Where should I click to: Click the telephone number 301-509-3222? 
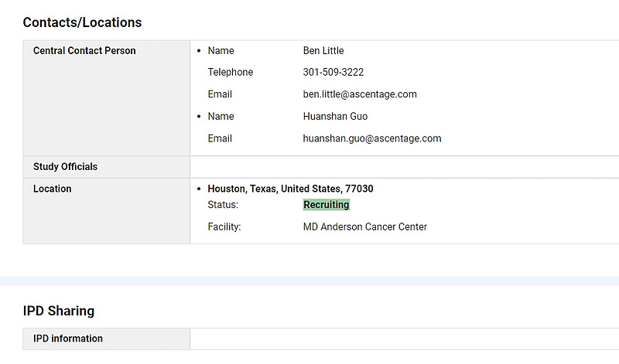(333, 72)
